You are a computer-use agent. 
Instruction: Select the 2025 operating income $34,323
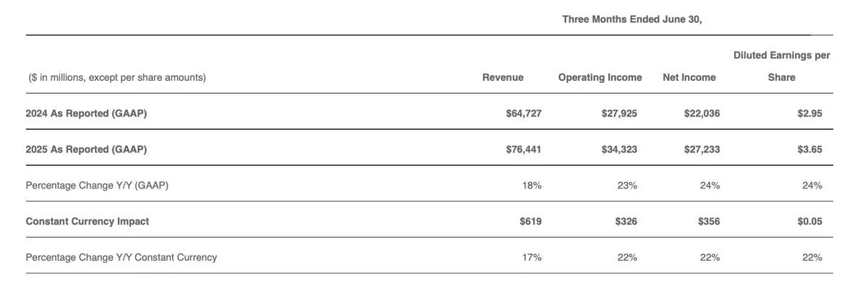coord(619,149)
